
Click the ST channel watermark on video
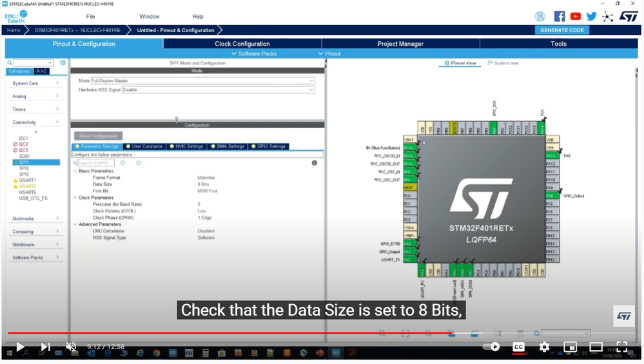(x=624, y=316)
